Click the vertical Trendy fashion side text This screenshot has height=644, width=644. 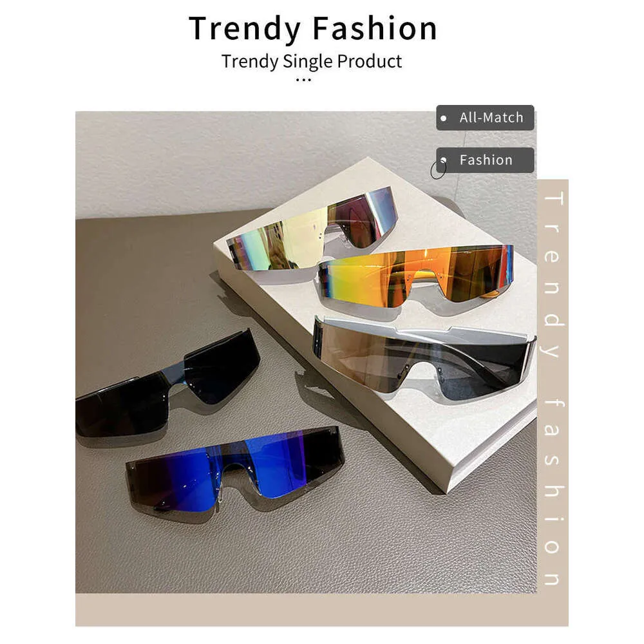pyautogui.click(x=553, y=388)
